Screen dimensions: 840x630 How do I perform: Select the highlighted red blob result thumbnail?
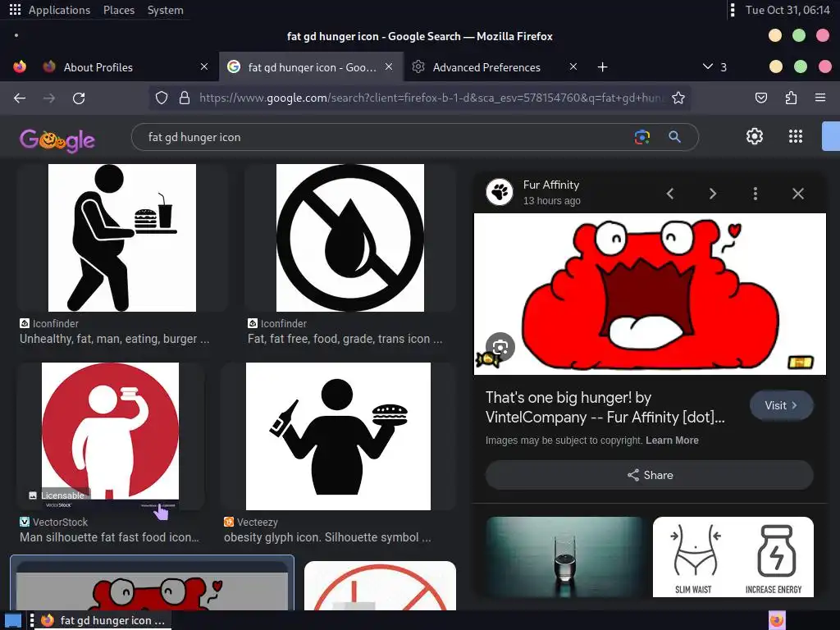coord(152,584)
